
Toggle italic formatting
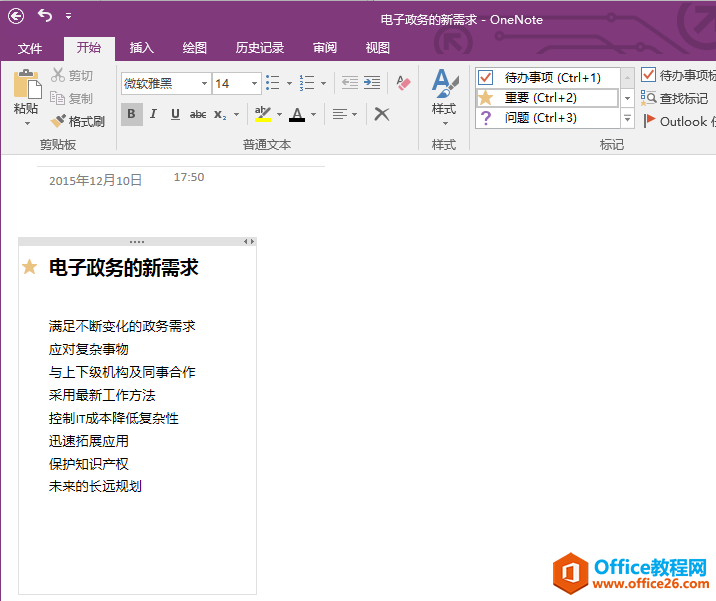(153, 114)
